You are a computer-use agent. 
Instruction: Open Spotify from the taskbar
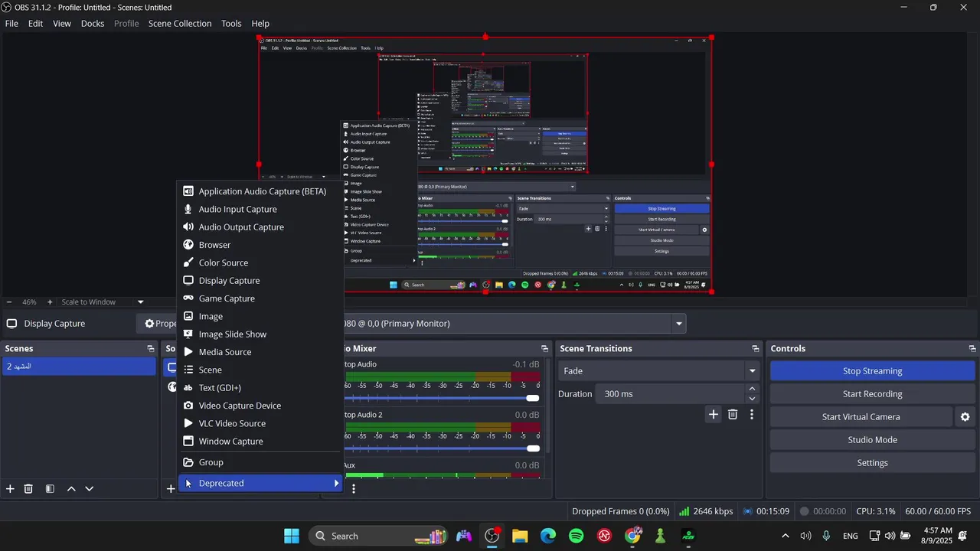point(577,536)
